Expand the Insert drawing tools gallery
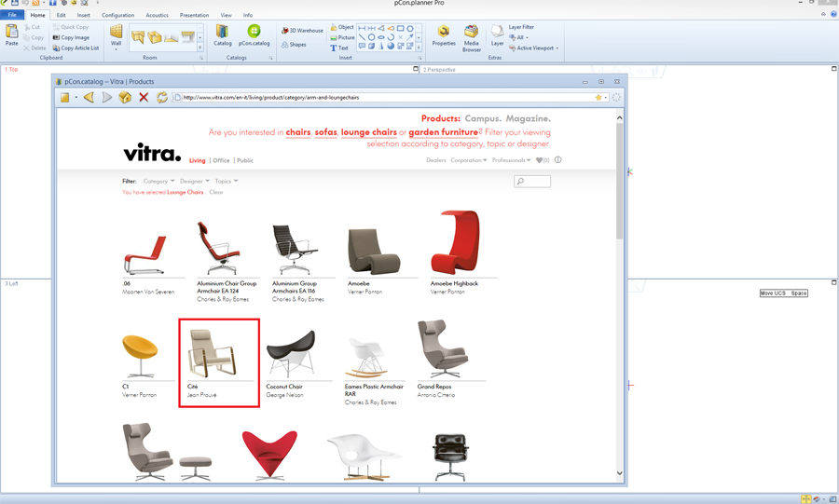Image resolution: width=839 pixels, height=504 pixels. pyautogui.click(x=419, y=48)
